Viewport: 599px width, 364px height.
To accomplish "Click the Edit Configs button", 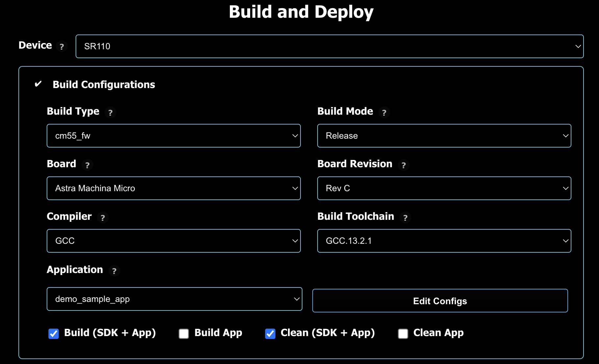I will [440, 301].
